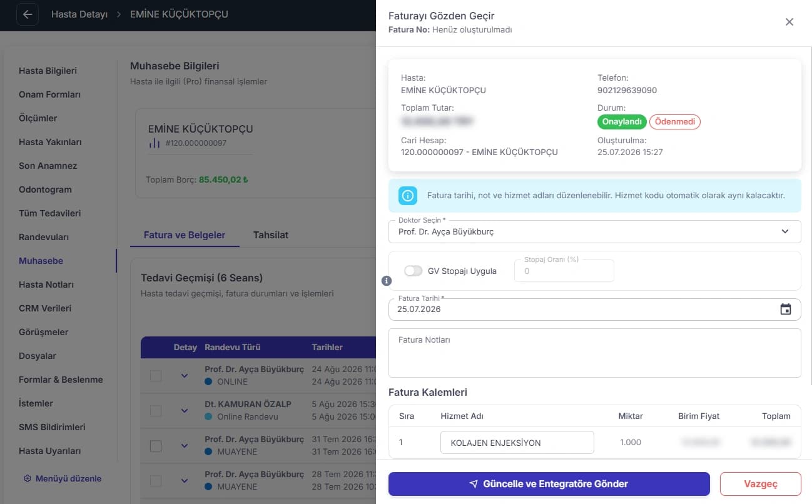Open Dosyalar in the sidebar
The height and width of the screenshot is (504, 812).
38,356
